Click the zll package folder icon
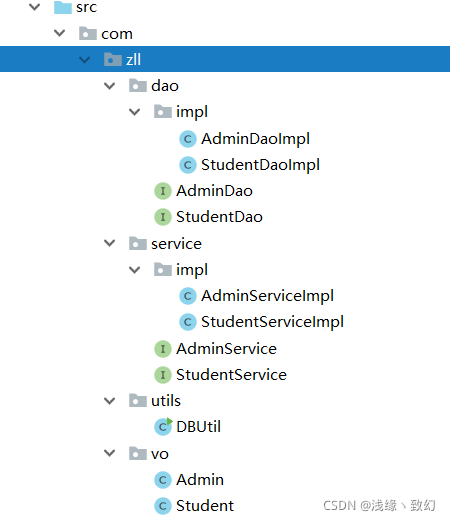Image resolution: width=450 pixels, height=521 pixels. tap(113, 59)
